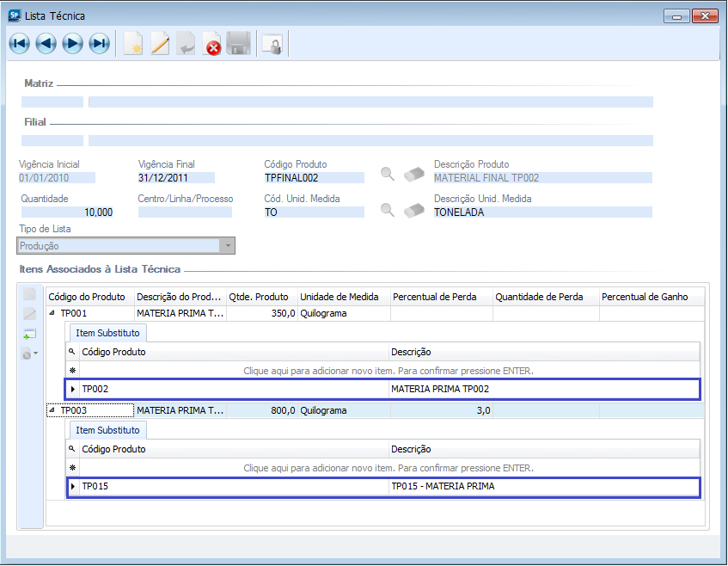Select Item Substituto tab under TP003
The image size is (728, 566).
click(x=107, y=430)
